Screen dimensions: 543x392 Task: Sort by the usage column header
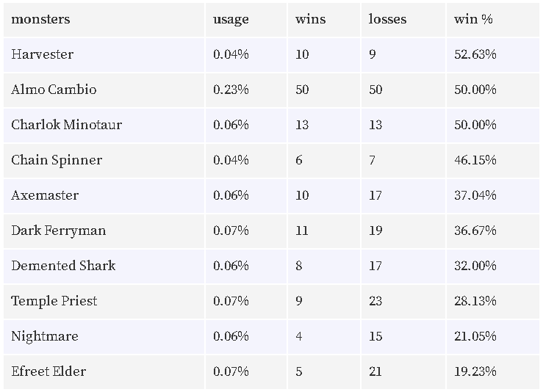231,19
